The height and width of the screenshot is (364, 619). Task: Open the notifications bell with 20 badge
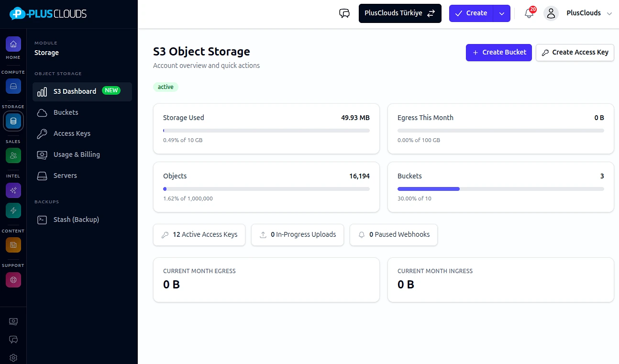529,13
